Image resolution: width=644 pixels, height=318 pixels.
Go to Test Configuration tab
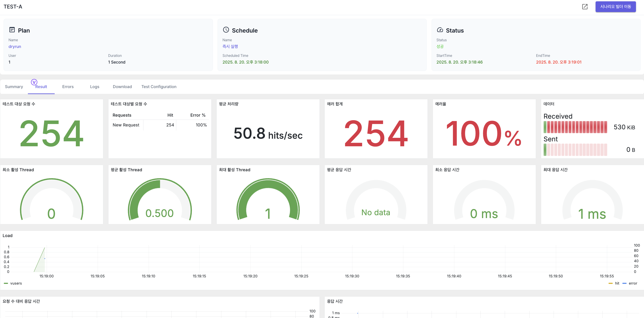159,87
